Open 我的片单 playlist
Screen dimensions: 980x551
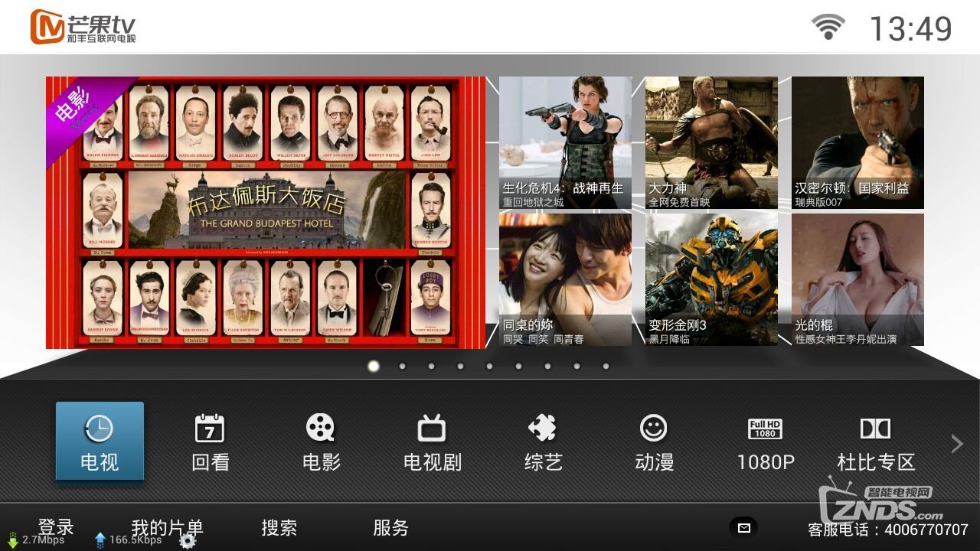[167, 527]
